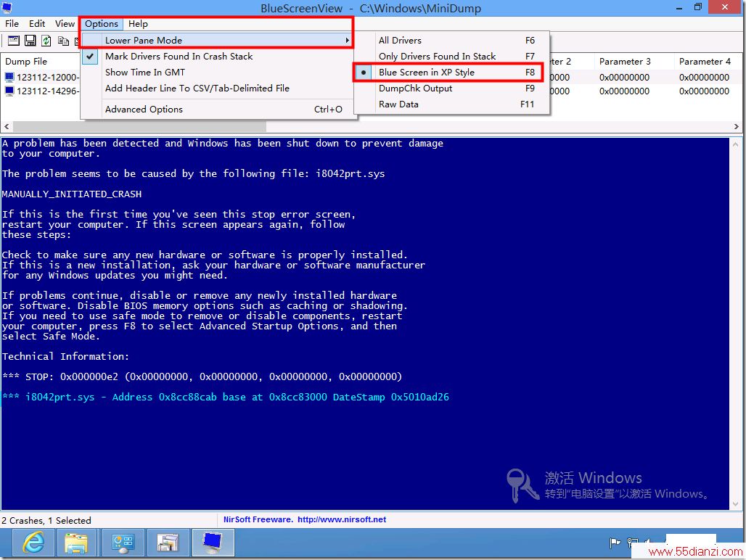Click the MANUALLY_INITIATED_CRASH text
Image resolution: width=746 pixels, height=560 pixels.
click(72, 194)
